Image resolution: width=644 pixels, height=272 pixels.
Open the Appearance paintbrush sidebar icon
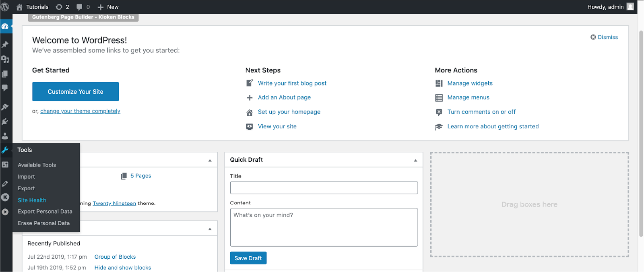(x=5, y=107)
